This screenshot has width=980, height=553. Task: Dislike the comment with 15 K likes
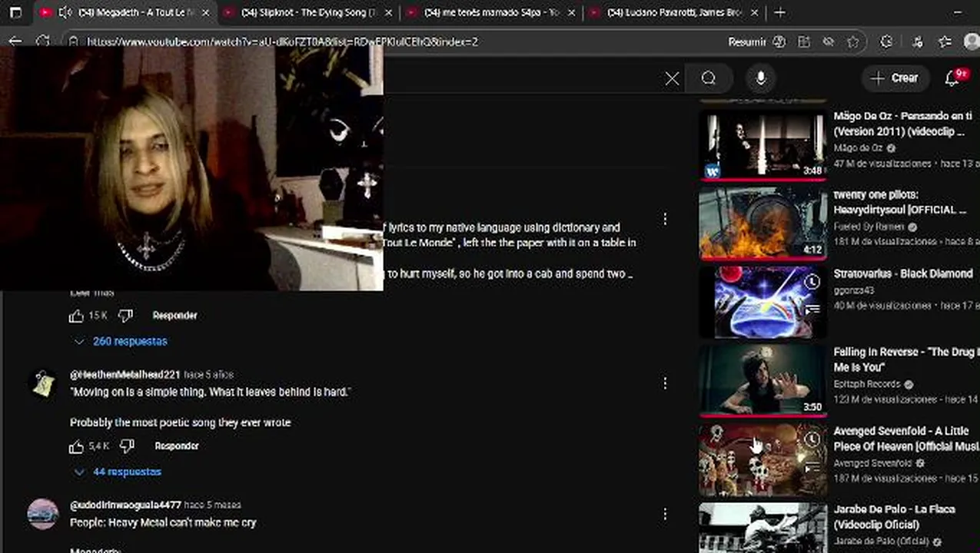(125, 316)
